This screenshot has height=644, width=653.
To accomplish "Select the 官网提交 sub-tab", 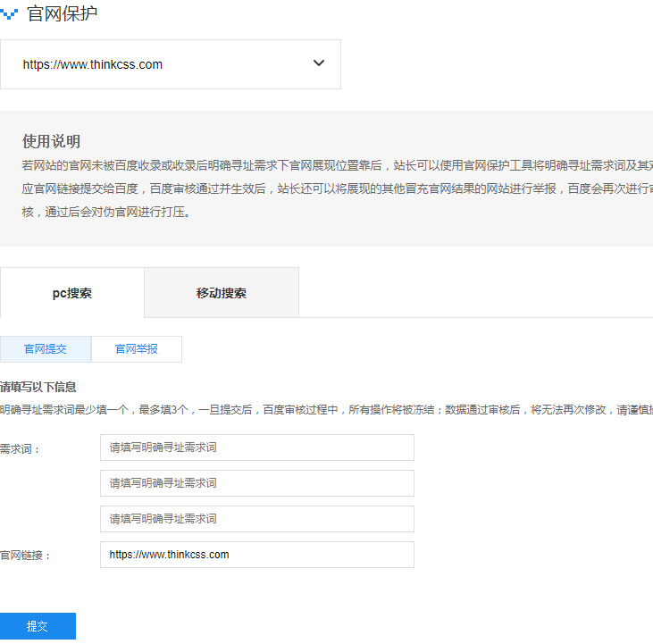I will (x=46, y=349).
